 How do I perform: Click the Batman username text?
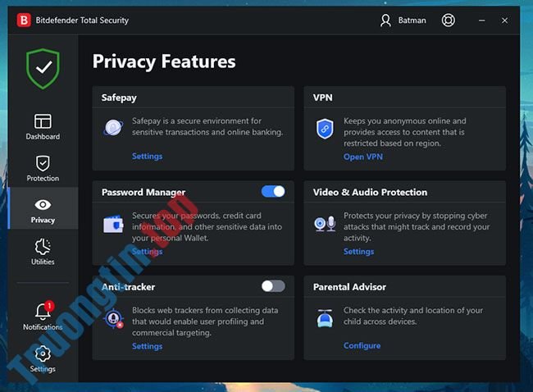[412, 21]
